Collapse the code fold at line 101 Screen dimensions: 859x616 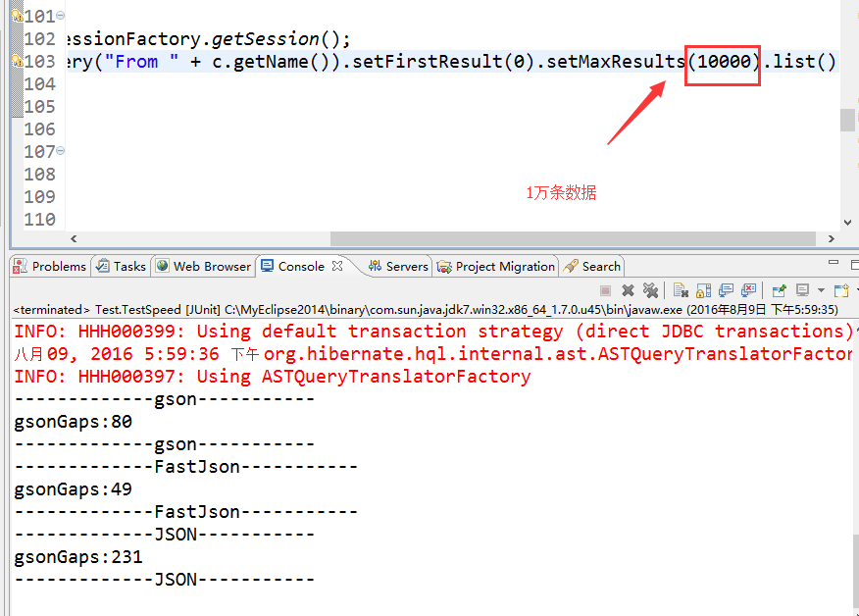60,16
